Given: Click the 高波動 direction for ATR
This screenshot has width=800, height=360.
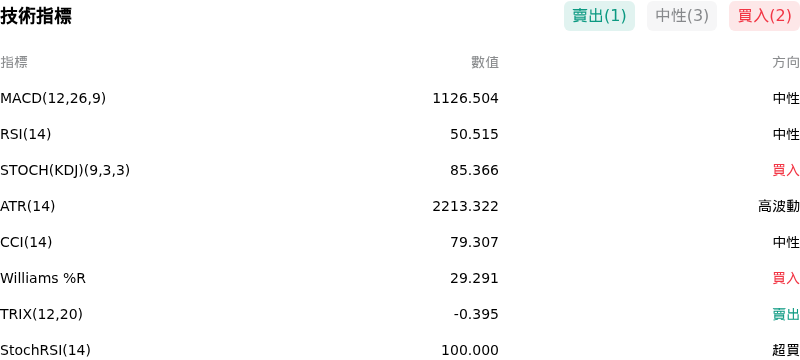Looking at the screenshot, I should click(779, 206).
